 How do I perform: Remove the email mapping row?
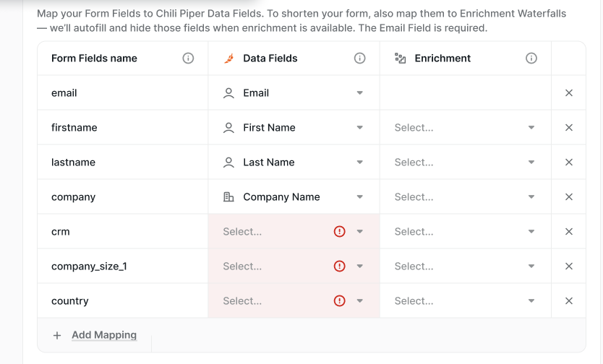pyautogui.click(x=569, y=93)
